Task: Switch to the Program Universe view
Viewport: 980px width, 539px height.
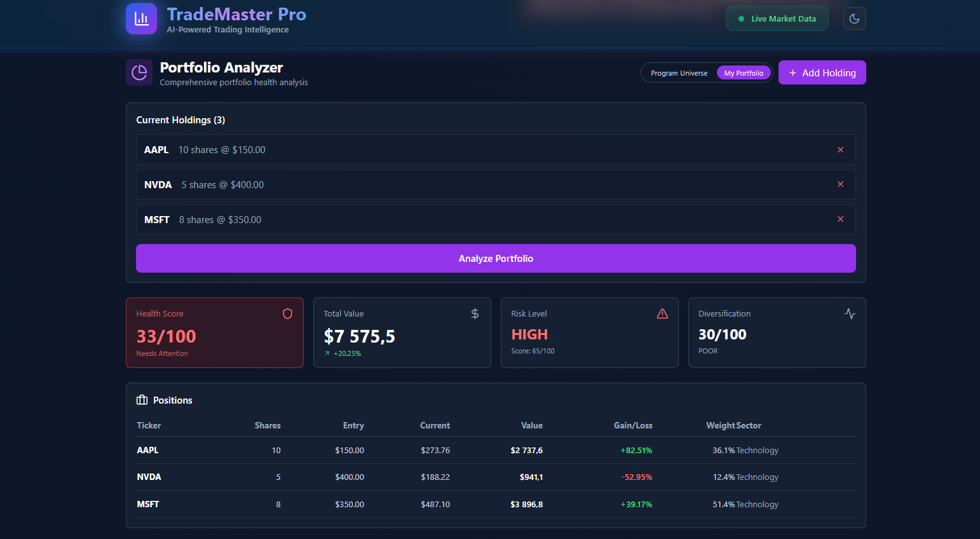Action: click(679, 72)
